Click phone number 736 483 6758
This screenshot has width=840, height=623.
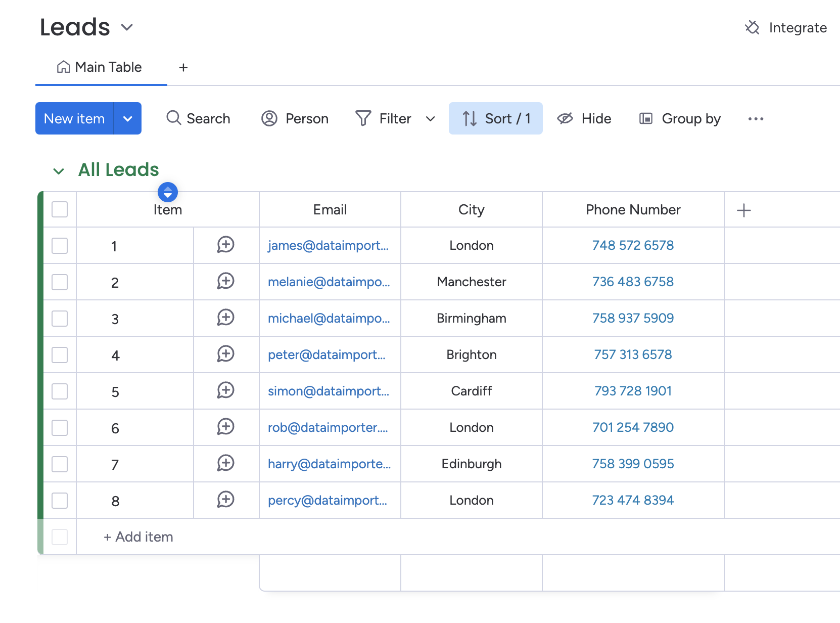click(633, 282)
